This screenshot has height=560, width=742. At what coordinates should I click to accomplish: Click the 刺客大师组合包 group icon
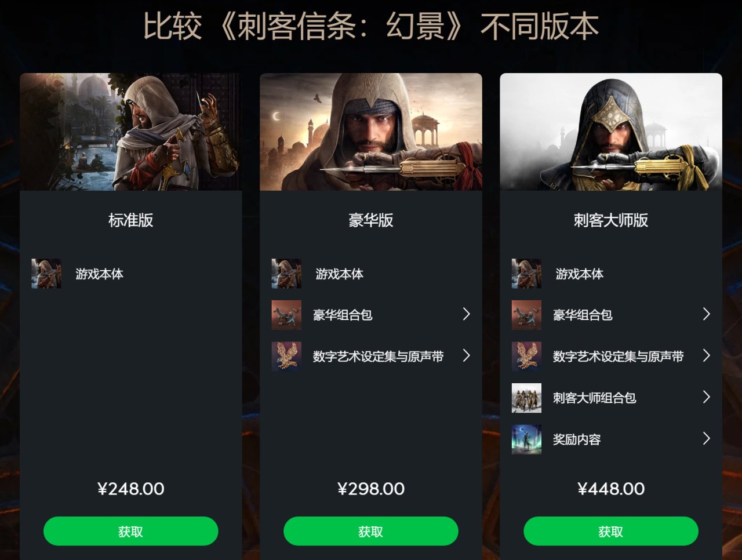tap(526, 398)
